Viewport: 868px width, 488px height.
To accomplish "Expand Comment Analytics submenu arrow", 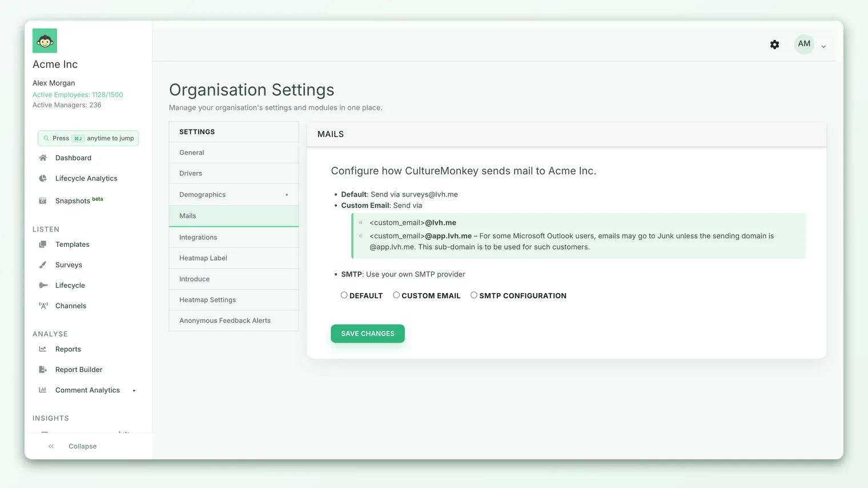I will click(134, 391).
